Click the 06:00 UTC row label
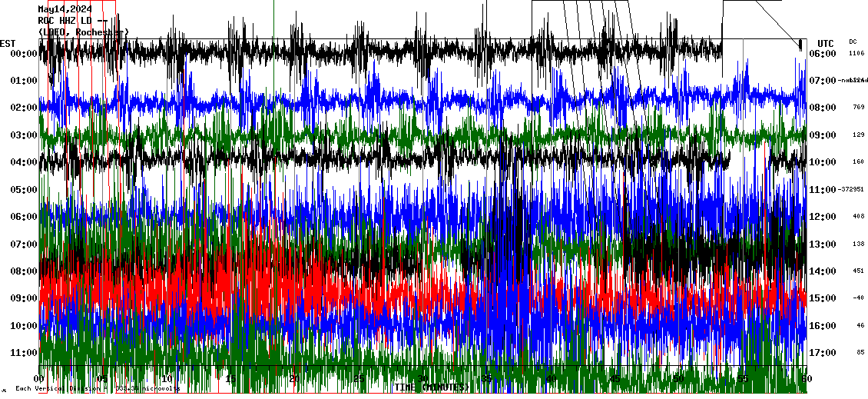The width and height of the screenshot is (868, 399). [823, 54]
